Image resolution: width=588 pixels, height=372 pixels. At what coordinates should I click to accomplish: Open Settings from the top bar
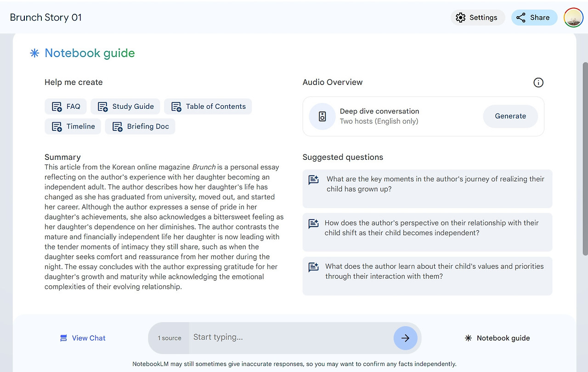point(478,17)
